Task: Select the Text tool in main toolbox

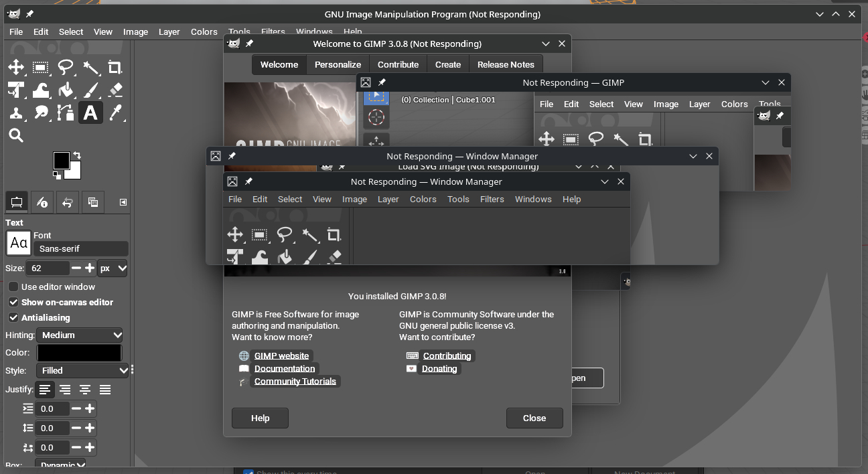Action: coord(90,112)
